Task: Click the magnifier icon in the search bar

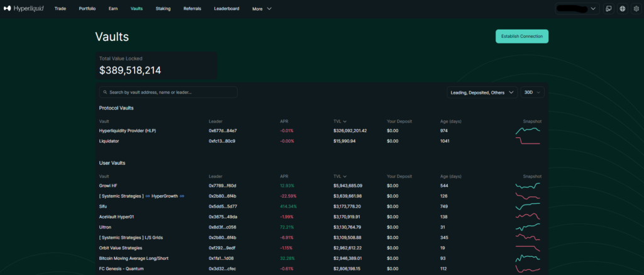Action: (x=104, y=93)
